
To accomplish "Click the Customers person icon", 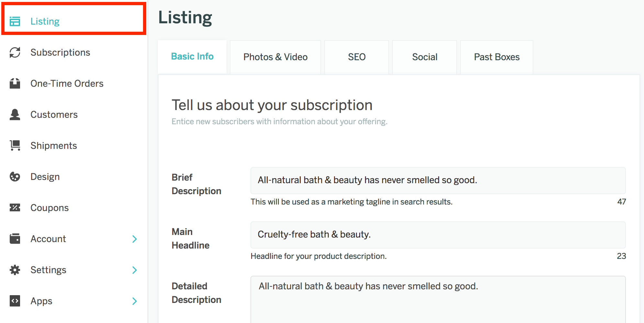I will click(x=15, y=114).
